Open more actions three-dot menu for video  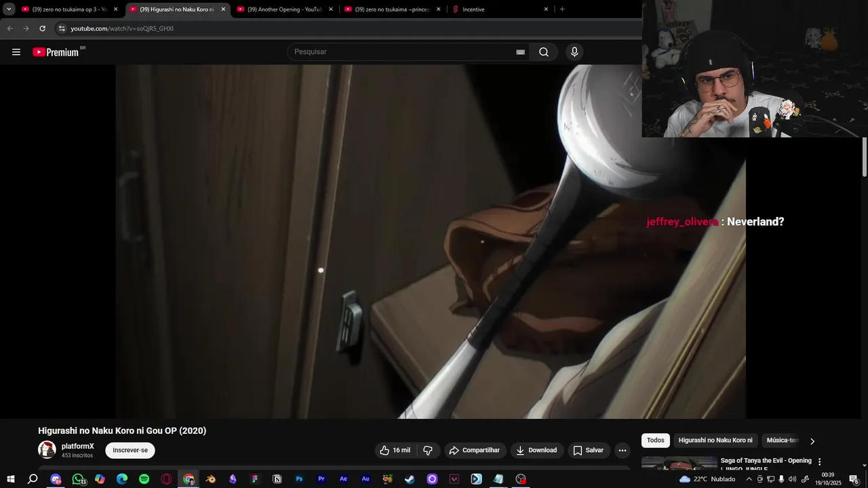pos(622,450)
